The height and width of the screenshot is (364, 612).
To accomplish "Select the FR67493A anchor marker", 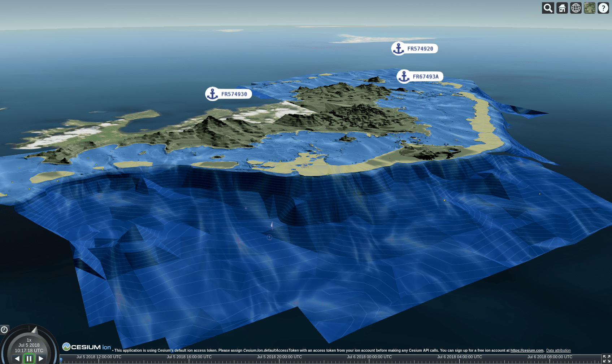I will [x=404, y=76].
